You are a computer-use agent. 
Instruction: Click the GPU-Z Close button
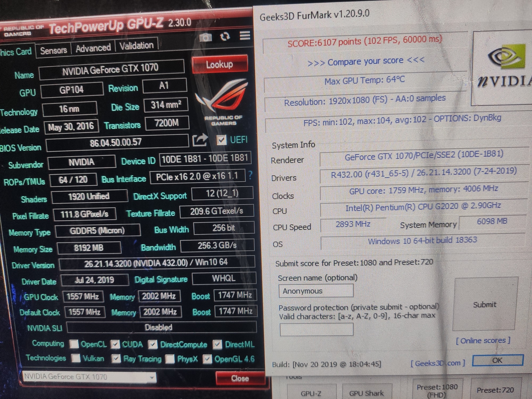tap(240, 378)
